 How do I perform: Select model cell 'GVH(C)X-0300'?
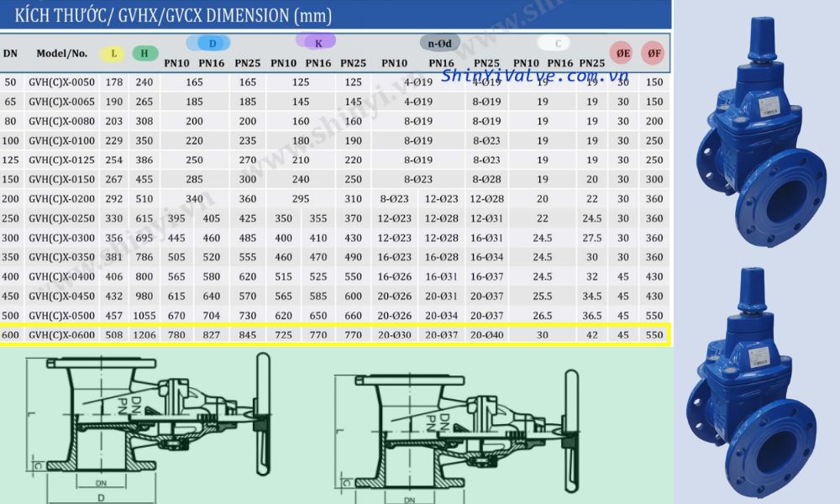(x=61, y=238)
